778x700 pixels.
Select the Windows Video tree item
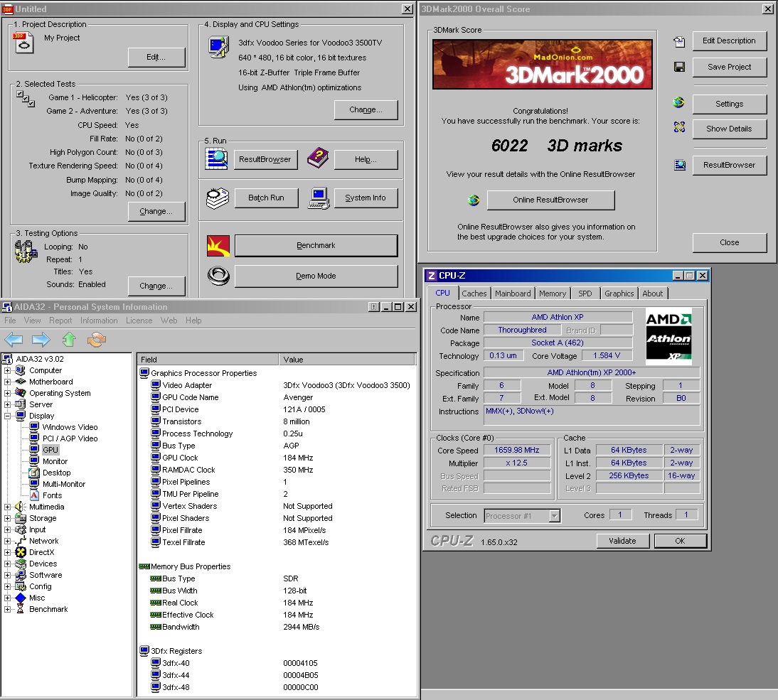70,427
